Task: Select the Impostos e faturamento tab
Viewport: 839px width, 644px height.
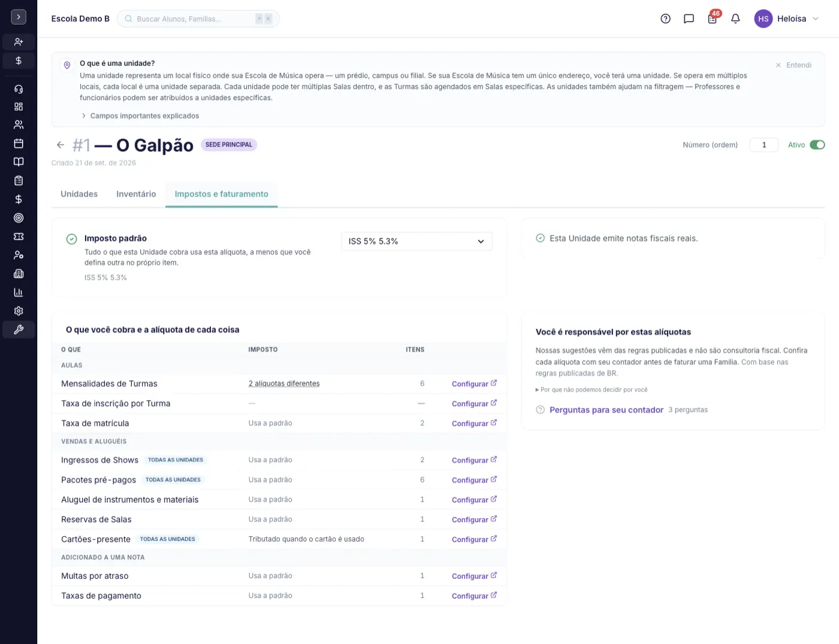Action: pyautogui.click(x=221, y=194)
